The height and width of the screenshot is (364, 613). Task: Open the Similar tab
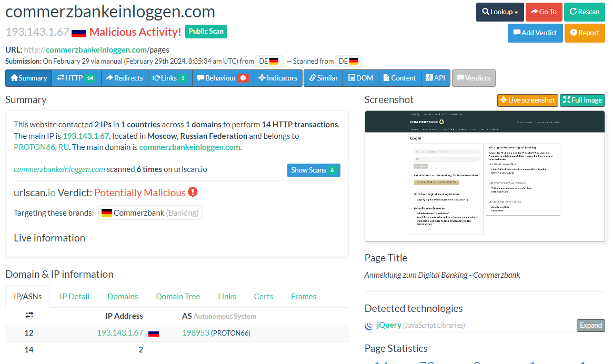pyautogui.click(x=323, y=78)
